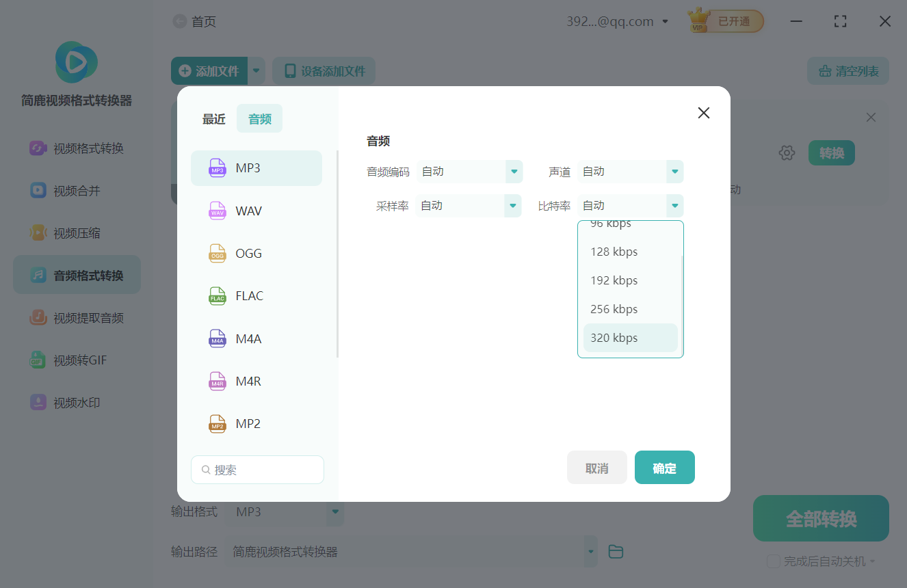907x588 pixels.
Task: Switch to 视频提取音频 tool
Action: [76, 317]
